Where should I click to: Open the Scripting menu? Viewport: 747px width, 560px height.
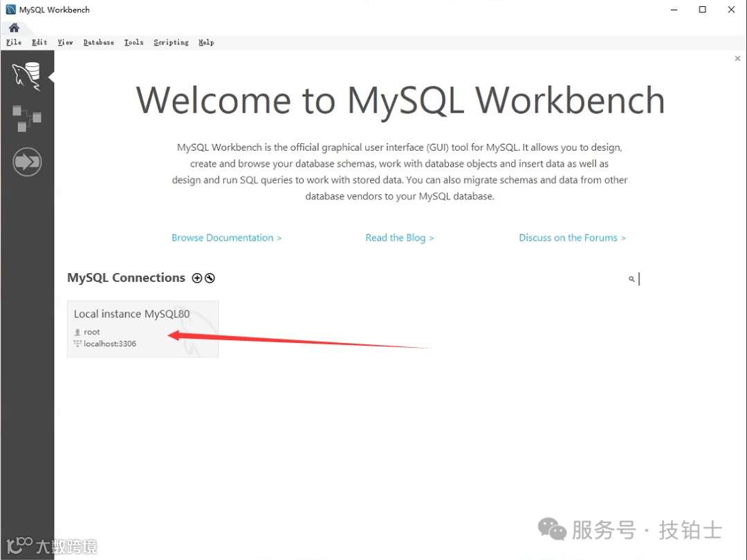171,42
